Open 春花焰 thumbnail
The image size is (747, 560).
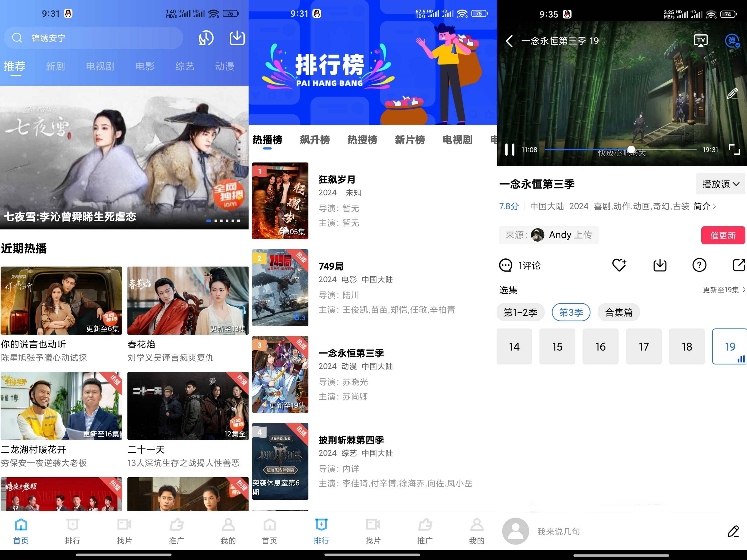point(188,300)
